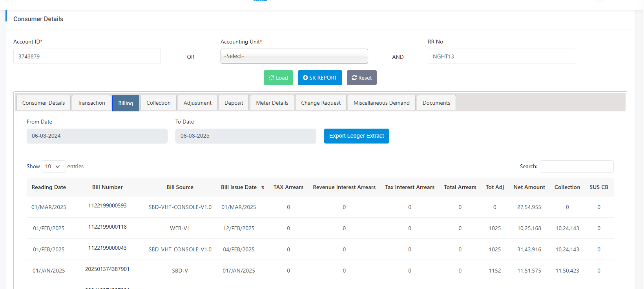Viewport: 644px width, 289px height.
Task: Show the Deposit tab
Action: (234, 103)
